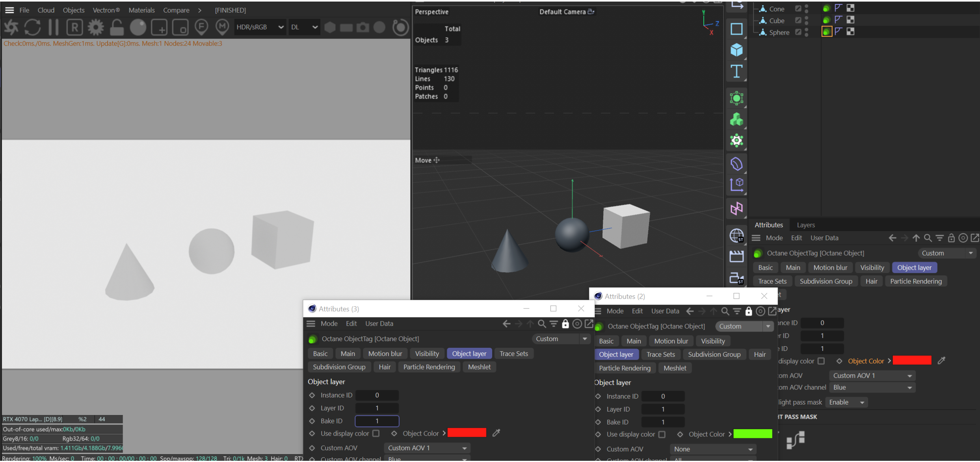Image resolution: width=980 pixels, height=462 pixels.
Task: Toggle the camera lock padlock icon
Action: coord(117,27)
